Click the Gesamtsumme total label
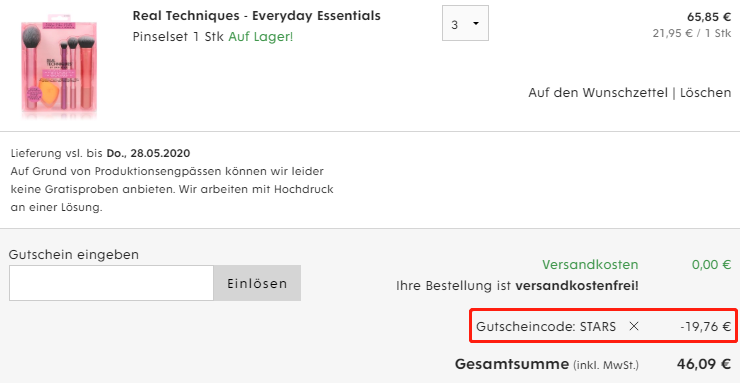740x383 pixels. click(x=512, y=364)
